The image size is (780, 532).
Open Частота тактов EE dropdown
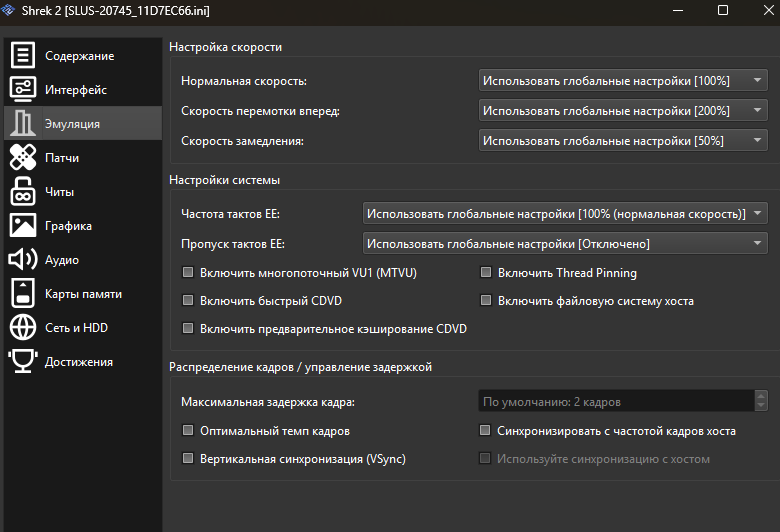(x=565, y=213)
